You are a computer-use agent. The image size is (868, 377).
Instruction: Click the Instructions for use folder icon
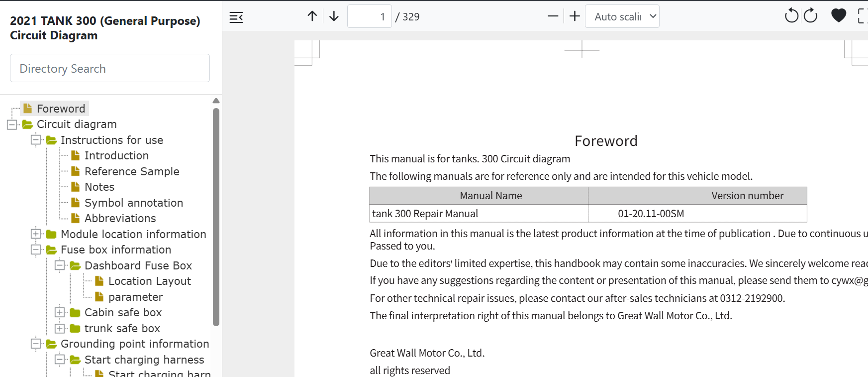pos(51,140)
